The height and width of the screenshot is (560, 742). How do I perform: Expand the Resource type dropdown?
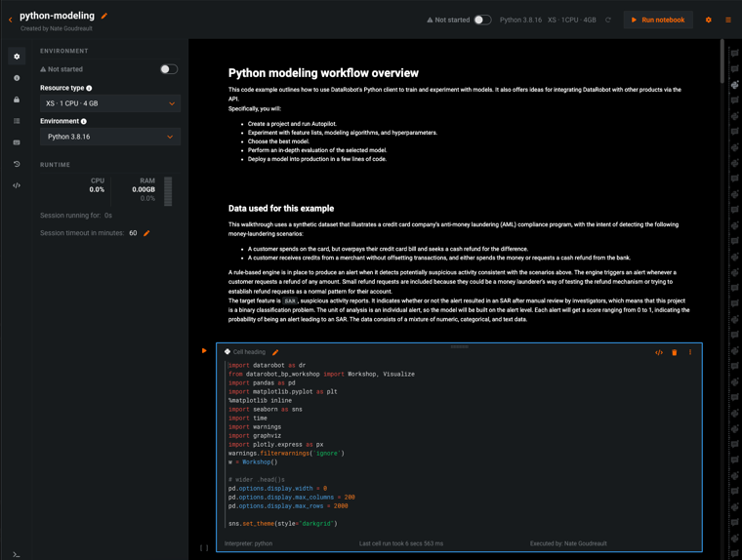tap(109, 103)
